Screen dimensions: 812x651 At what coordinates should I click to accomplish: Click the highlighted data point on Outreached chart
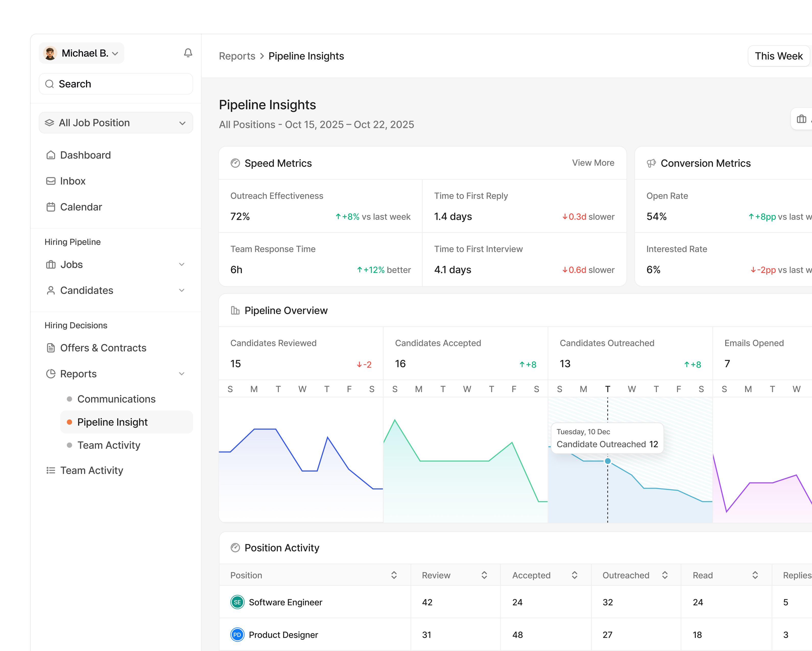tap(607, 461)
